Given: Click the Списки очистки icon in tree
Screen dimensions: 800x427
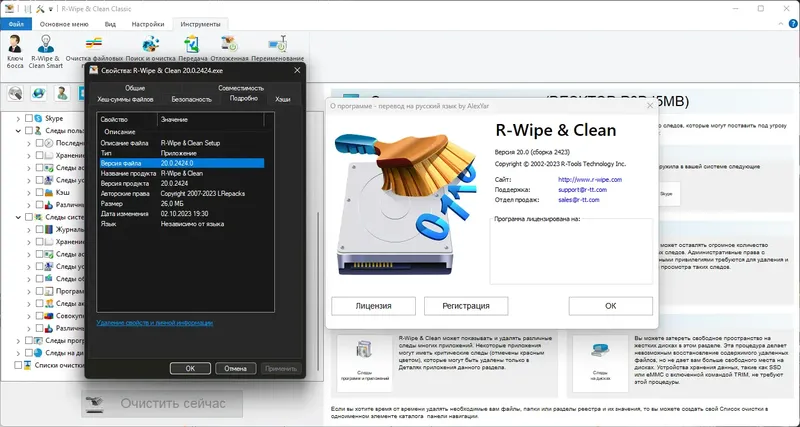Looking at the screenshot, I should tap(28, 365).
